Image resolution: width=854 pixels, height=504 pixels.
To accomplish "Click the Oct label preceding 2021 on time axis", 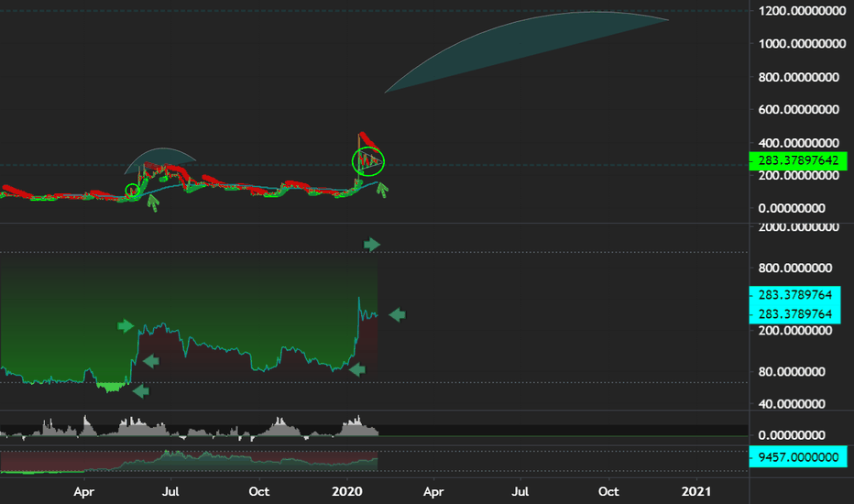I will [x=608, y=491].
